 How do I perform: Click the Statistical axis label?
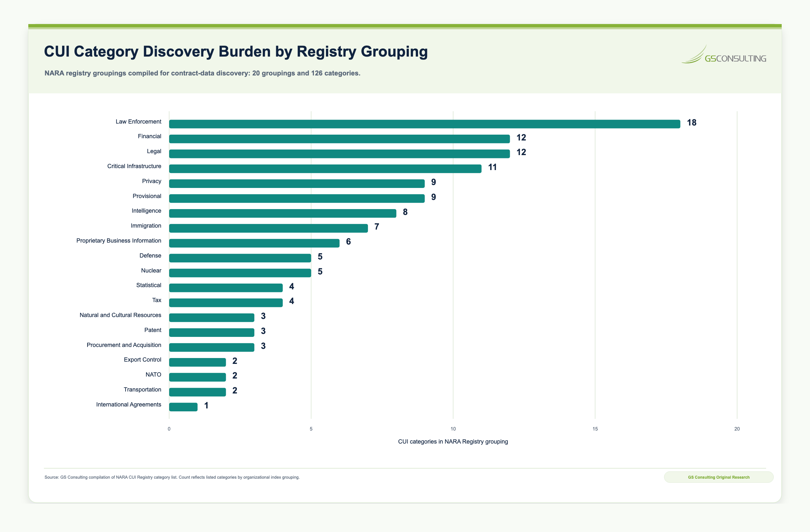coord(148,286)
